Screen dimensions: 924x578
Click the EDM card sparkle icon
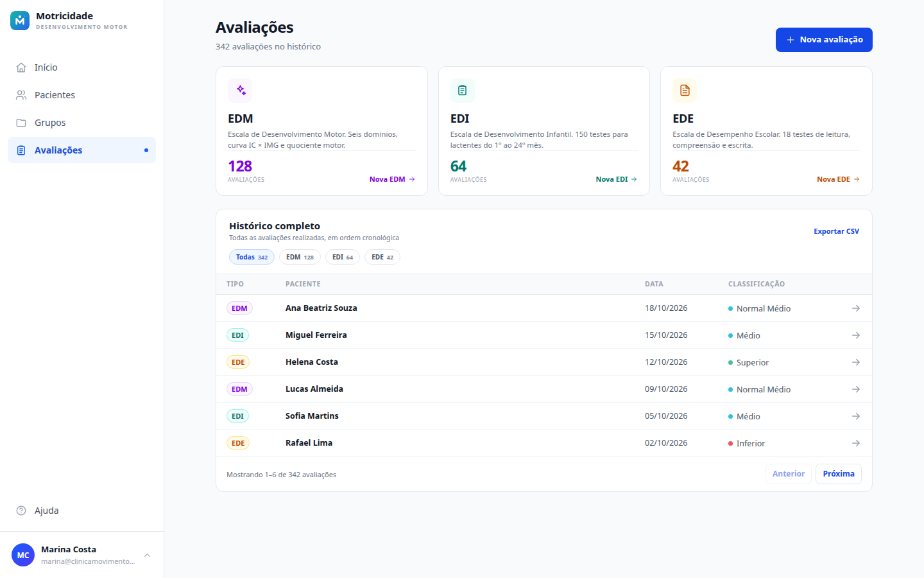pyautogui.click(x=240, y=91)
